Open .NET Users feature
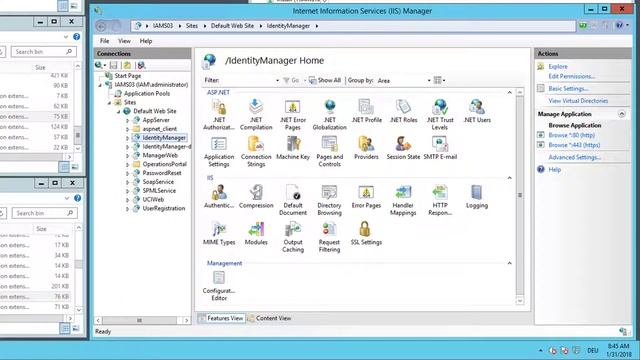Viewport: 640px width, 360px height. [477, 111]
